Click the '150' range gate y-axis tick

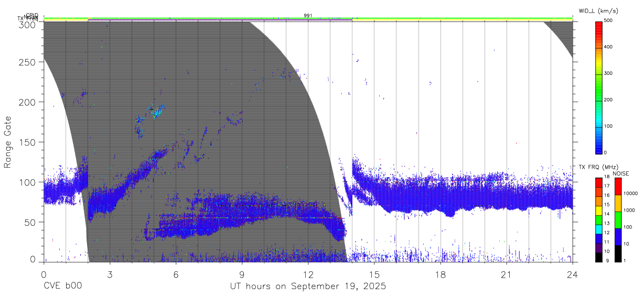pyautogui.click(x=27, y=142)
